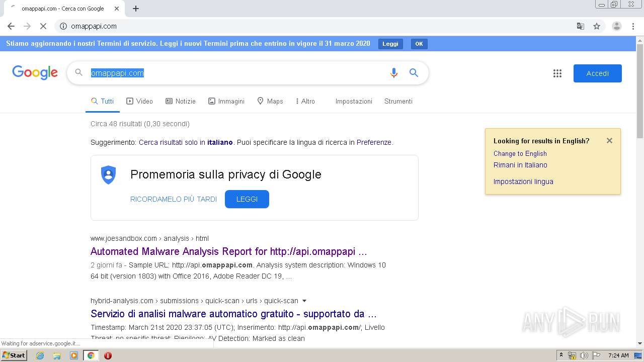644x362 pixels.
Task: Open the Strumenti search tools
Action: tap(398, 101)
